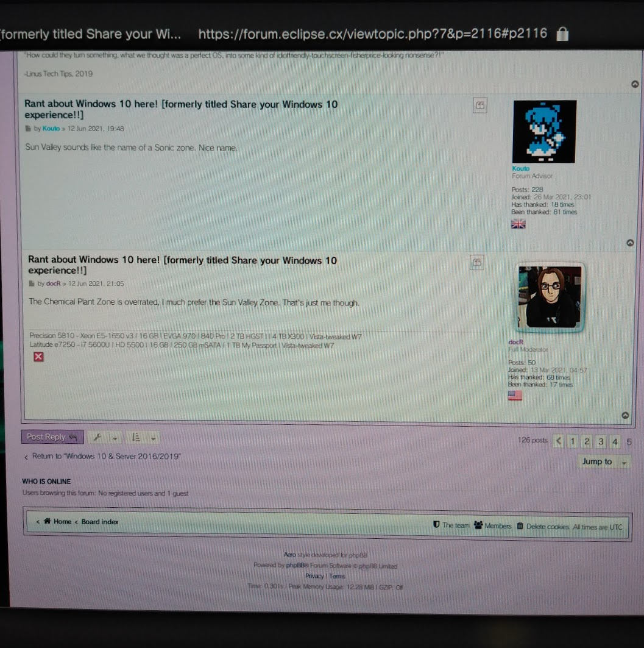Go to page 4 of the topic
The width and height of the screenshot is (644, 648).
pyautogui.click(x=615, y=442)
